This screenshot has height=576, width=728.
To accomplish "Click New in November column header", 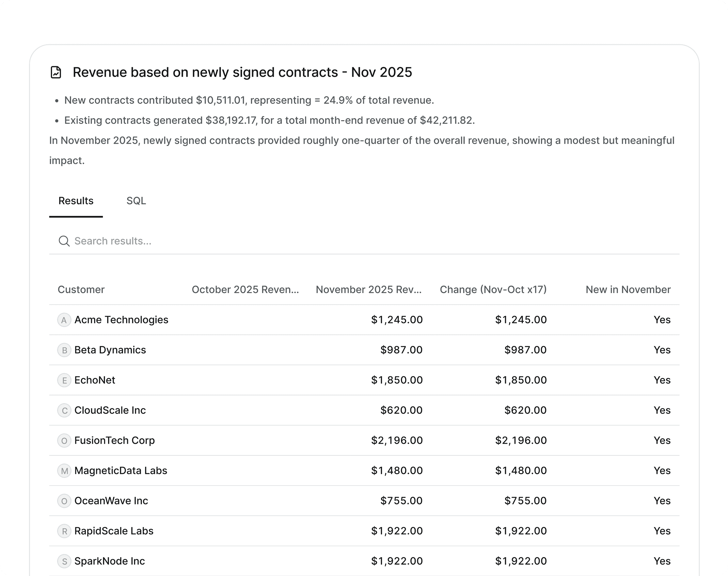I will click(x=628, y=290).
